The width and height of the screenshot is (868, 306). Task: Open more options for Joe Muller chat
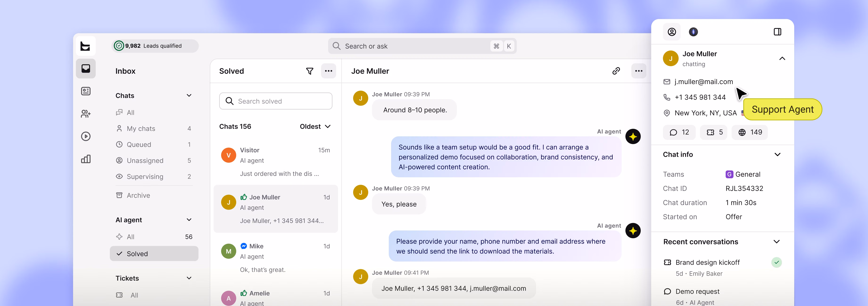639,71
